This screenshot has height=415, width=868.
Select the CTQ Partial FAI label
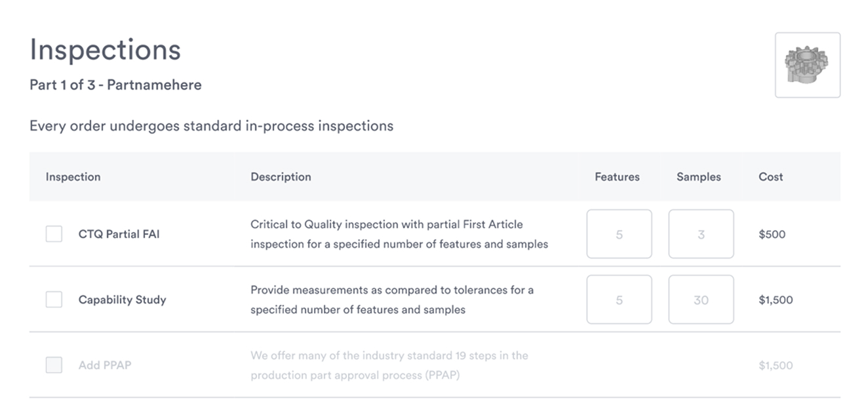pyautogui.click(x=119, y=234)
